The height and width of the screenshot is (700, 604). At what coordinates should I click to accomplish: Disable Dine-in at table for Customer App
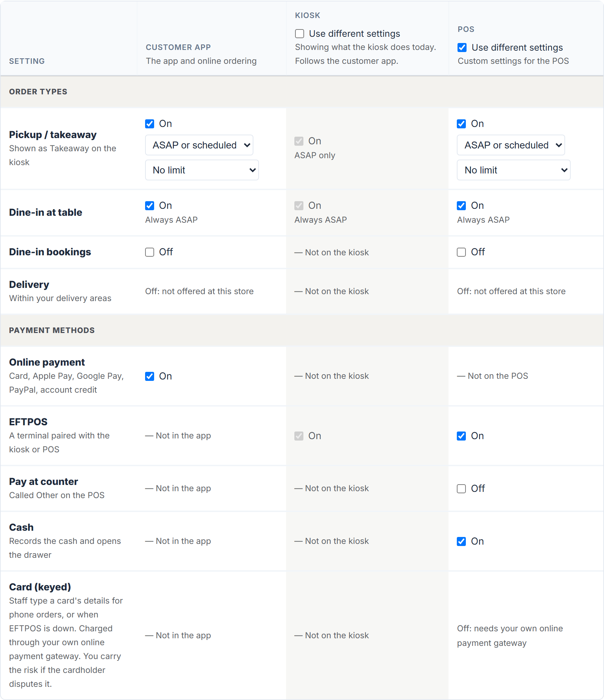[150, 206]
